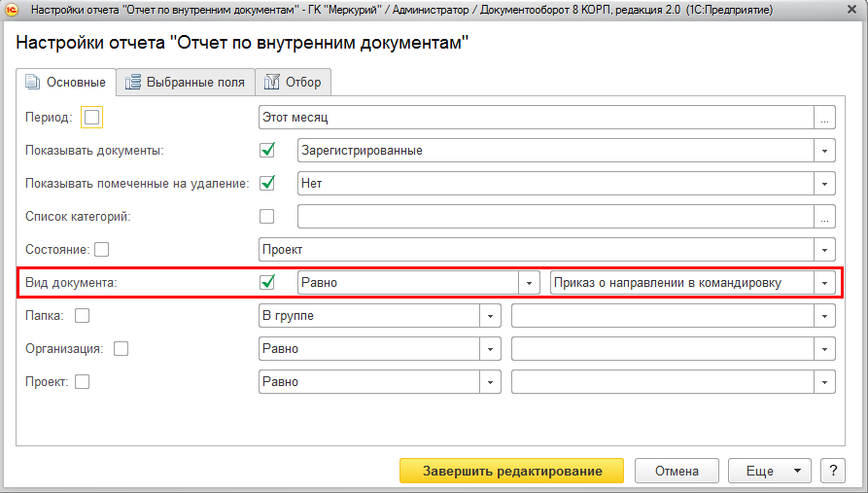The width and height of the screenshot is (868, 493).
Task: Open the Еще menu button
Action: click(769, 471)
